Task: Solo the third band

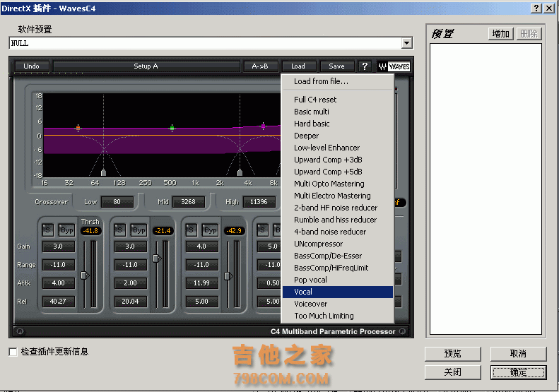Action: pos(191,230)
